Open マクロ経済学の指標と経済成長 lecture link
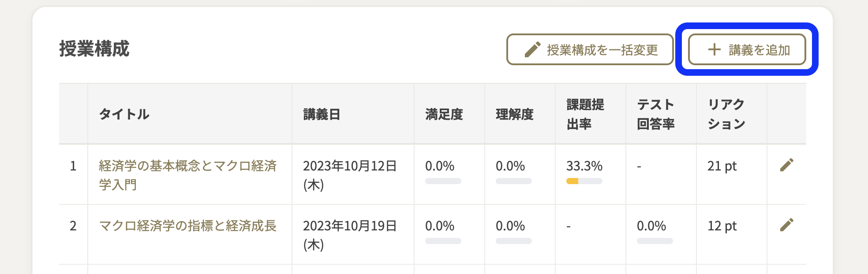The height and width of the screenshot is (274, 868). tap(187, 226)
